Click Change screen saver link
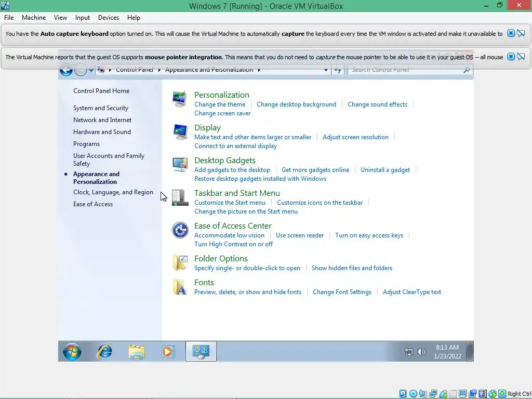 [x=222, y=113]
